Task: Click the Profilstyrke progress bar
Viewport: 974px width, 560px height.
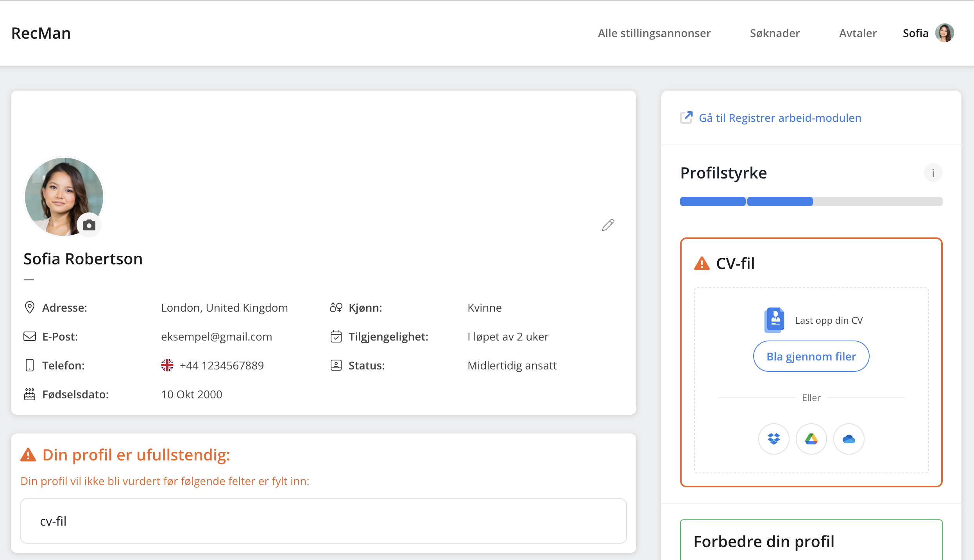Action: point(811,202)
